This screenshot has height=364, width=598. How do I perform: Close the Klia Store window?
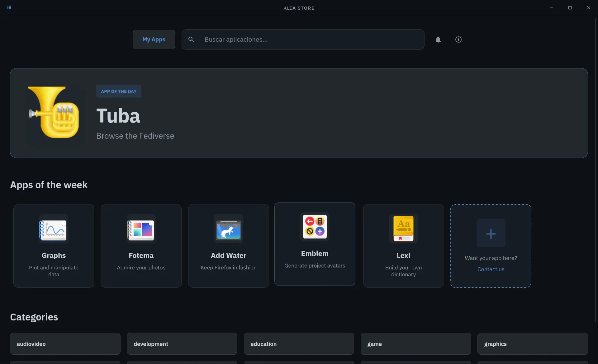pos(589,8)
